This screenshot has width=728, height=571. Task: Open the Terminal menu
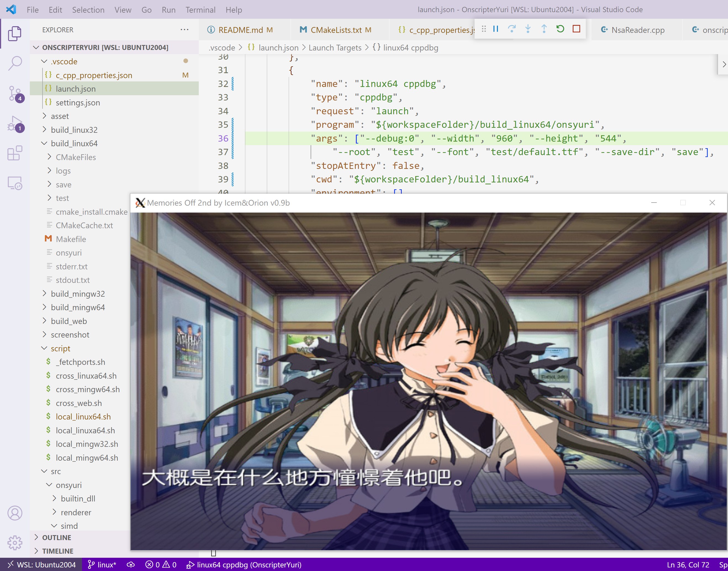(x=200, y=10)
